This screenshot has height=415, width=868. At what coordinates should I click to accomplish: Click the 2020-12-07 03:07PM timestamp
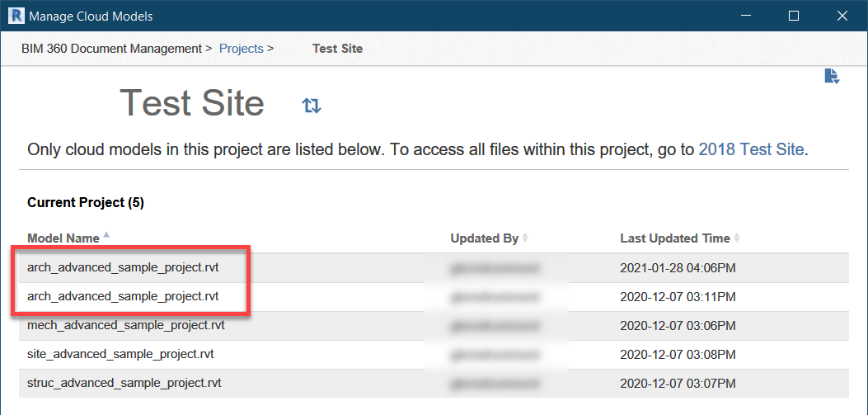(x=678, y=383)
